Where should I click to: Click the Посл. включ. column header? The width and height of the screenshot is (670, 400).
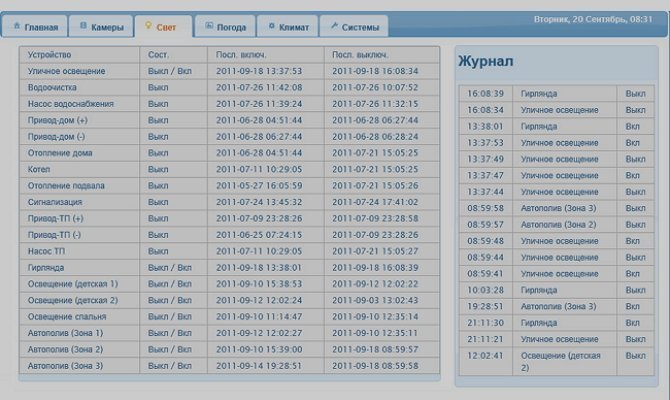tap(239, 55)
